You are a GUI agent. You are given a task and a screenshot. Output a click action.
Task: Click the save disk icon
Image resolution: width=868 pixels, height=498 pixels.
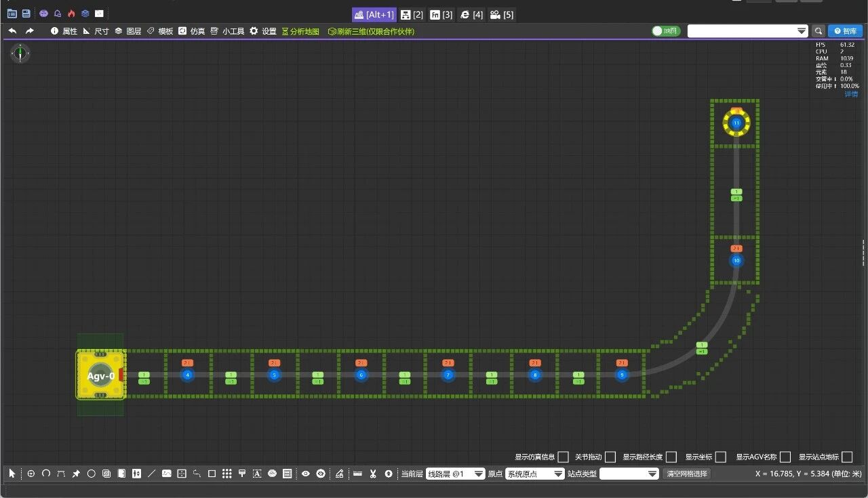(x=26, y=14)
